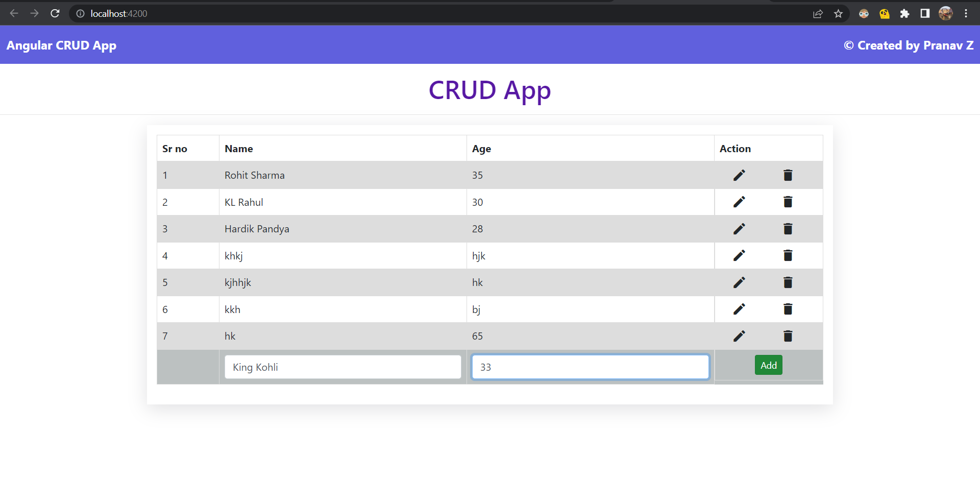
Task: Focus the name field containing King Kohli
Action: pos(342,367)
